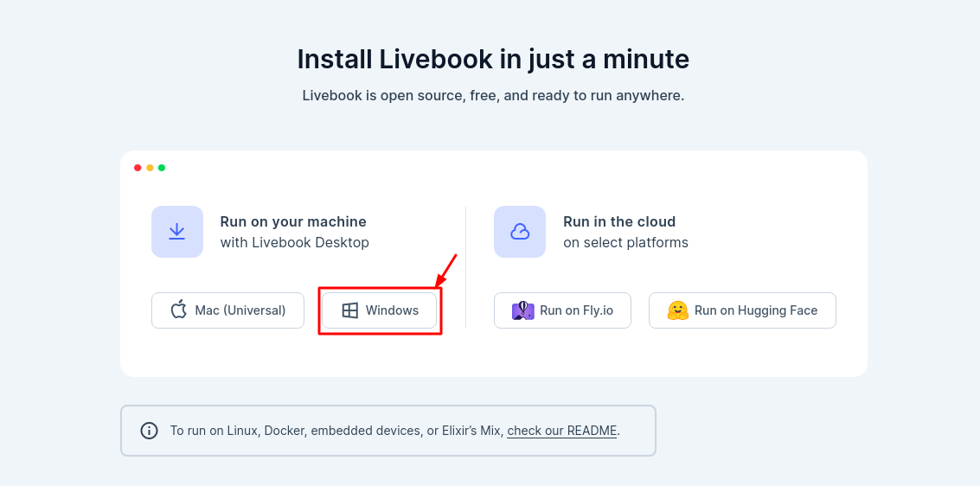Click the cloud icon tile
Screen dimensions: 980x486
tap(520, 232)
